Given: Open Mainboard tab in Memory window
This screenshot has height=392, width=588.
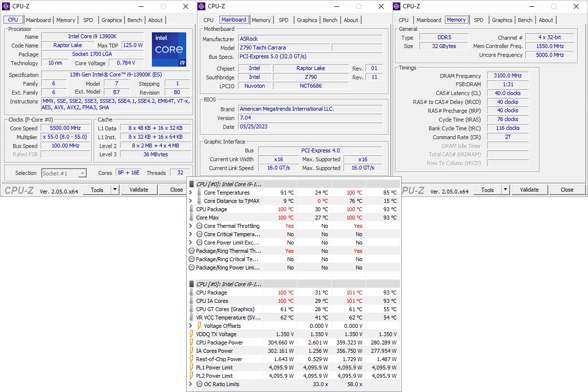Looking at the screenshot, I should click(x=429, y=20).
